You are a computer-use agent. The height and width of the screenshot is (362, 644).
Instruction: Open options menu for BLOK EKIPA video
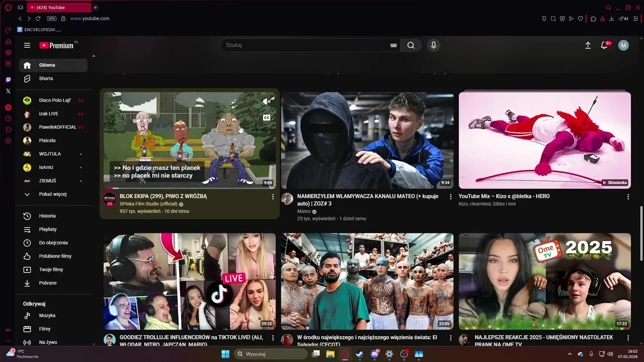[273, 197]
